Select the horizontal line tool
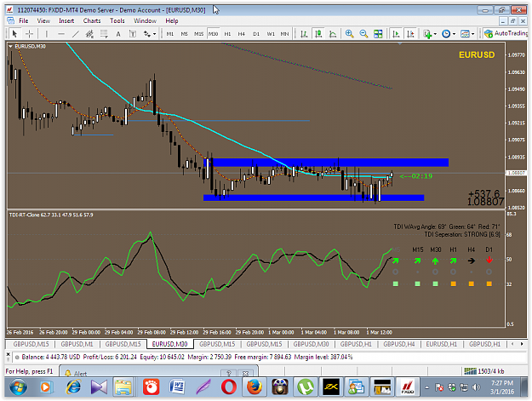 coord(61,33)
